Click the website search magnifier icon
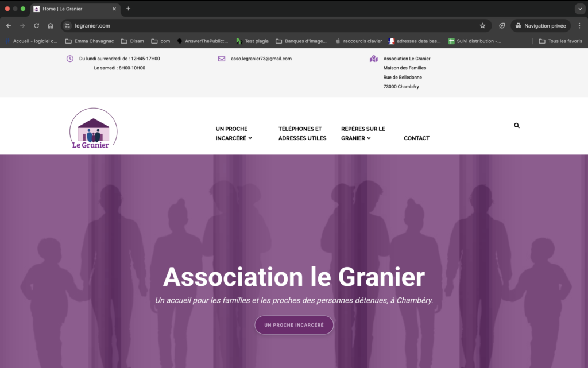The image size is (588, 368). 517,126
